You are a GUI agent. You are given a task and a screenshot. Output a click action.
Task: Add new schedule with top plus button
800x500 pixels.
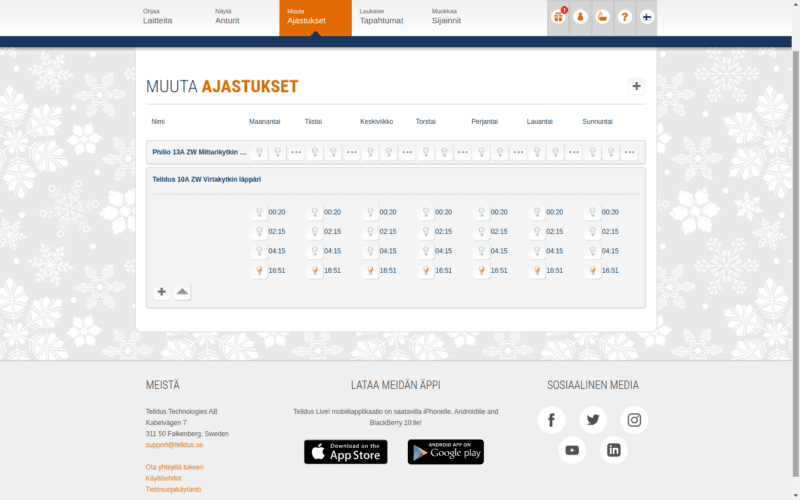coord(637,87)
